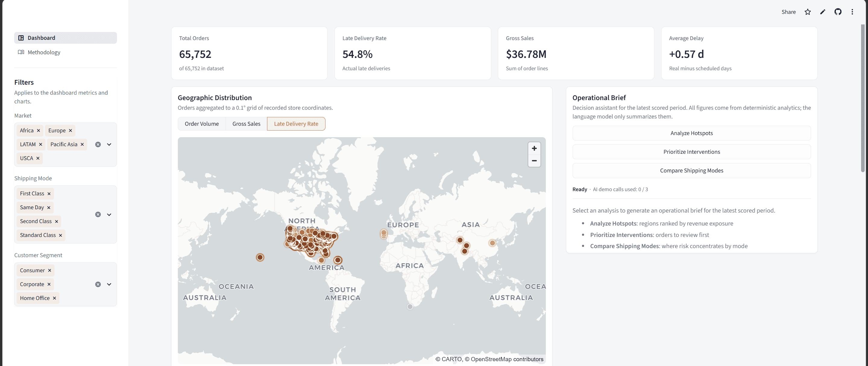The height and width of the screenshot is (366, 868).
Task: Select the Order Volume map view
Action: [202, 124]
